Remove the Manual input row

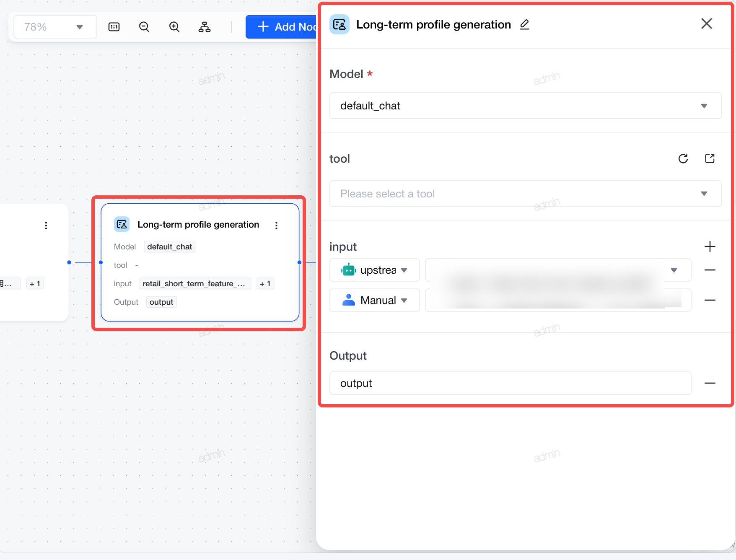click(x=710, y=300)
